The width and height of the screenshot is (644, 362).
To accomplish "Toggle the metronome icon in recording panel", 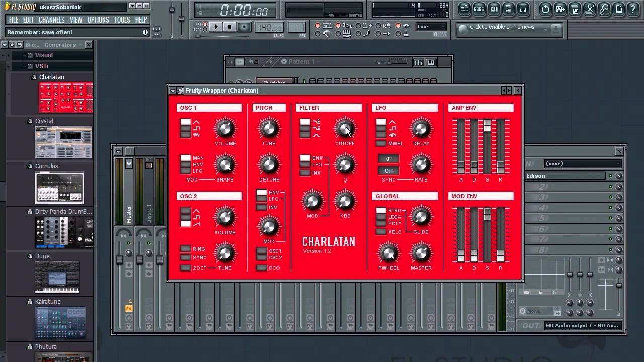I will pyautogui.click(x=327, y=34).
